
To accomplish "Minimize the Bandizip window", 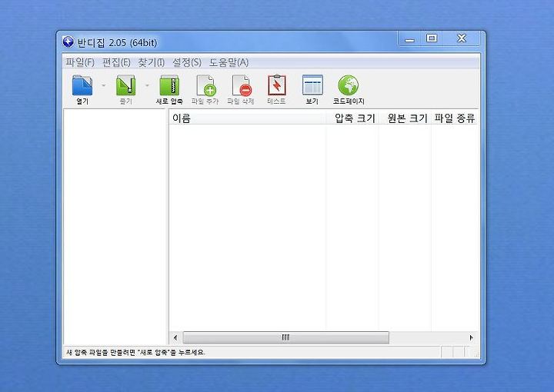I will [409, 38].
